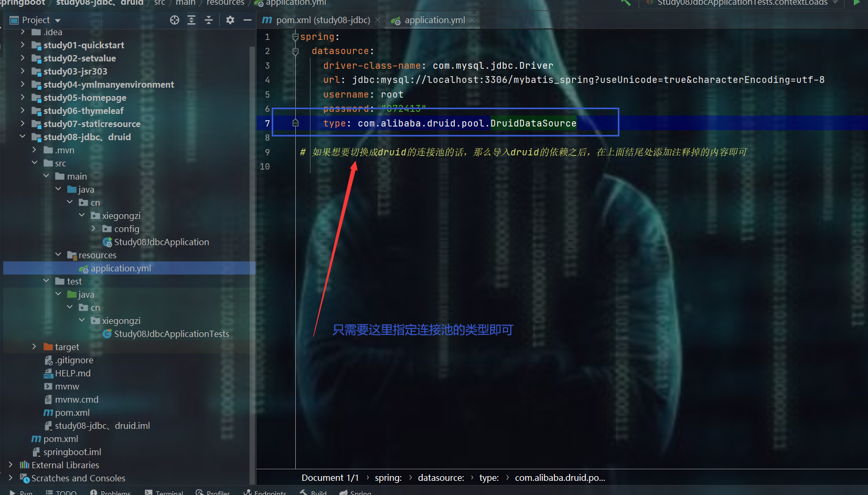Expand the target folder
The width and height of the screenshot is (868, 495).
tap(35, 347)
